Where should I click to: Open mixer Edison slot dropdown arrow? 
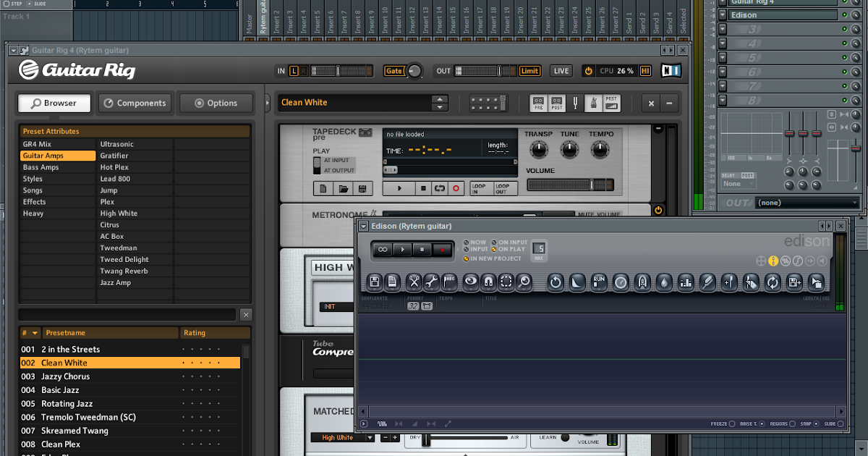pyautogui.click(x=722, y=14)
